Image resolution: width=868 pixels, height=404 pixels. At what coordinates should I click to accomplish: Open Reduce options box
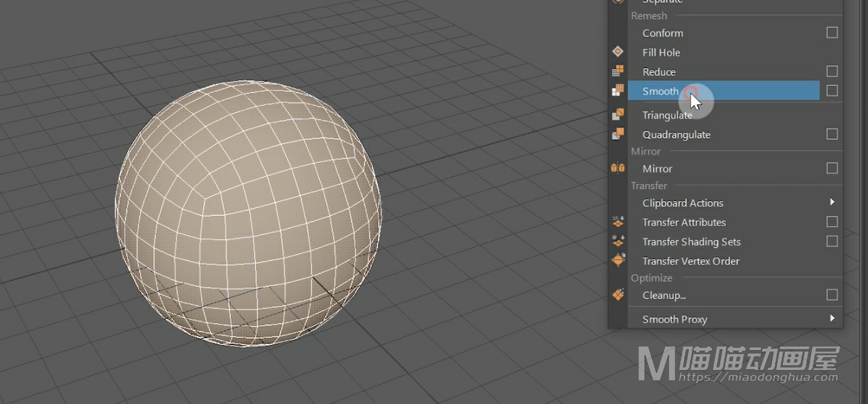pos(832,71)
